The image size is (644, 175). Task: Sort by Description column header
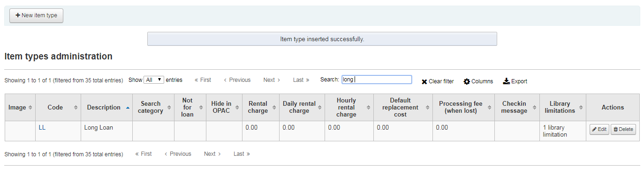(x=106, y=108)
